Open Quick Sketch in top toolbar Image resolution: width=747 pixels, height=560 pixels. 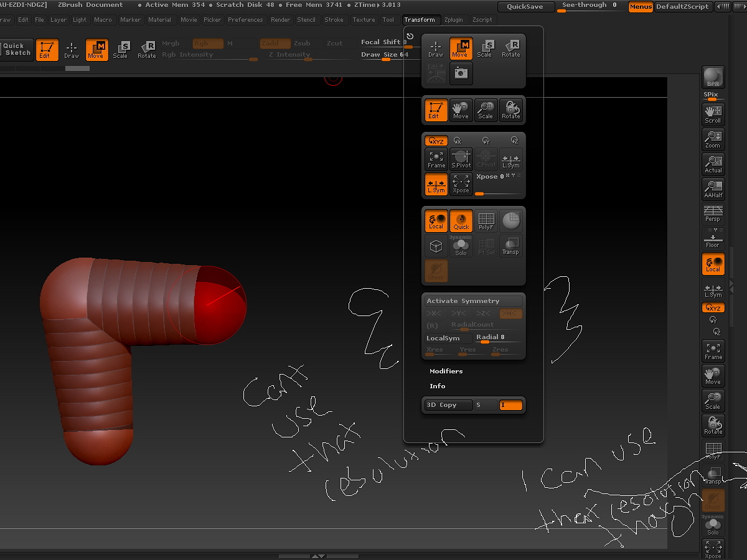[x=15, y=50]
